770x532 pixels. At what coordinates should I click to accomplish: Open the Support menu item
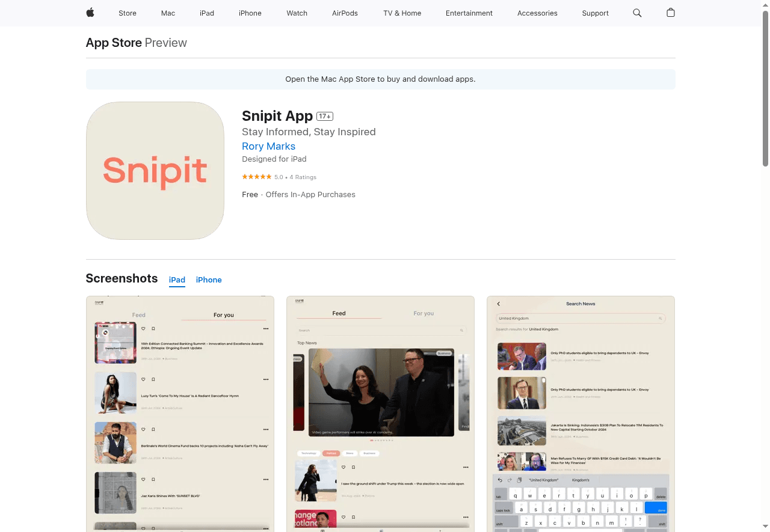(x=595, y=13)
